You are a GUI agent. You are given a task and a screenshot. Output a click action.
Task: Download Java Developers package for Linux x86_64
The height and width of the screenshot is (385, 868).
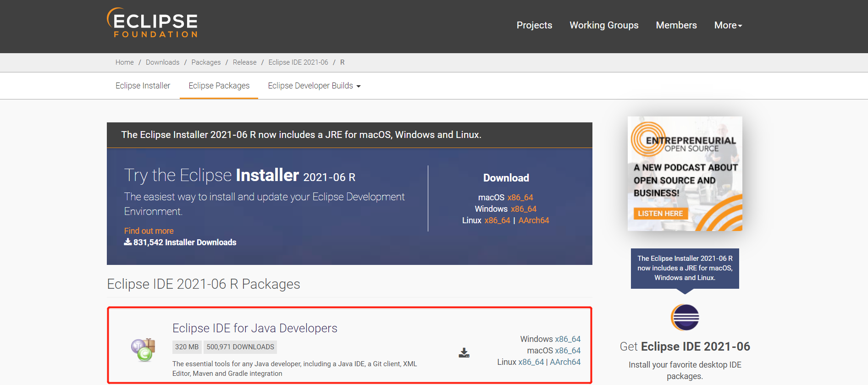531,362
